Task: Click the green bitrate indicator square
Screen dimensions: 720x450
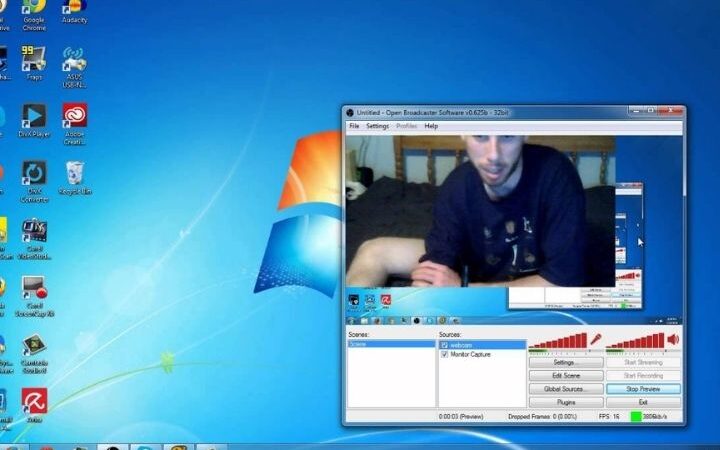Action: [x=636, y=416]
